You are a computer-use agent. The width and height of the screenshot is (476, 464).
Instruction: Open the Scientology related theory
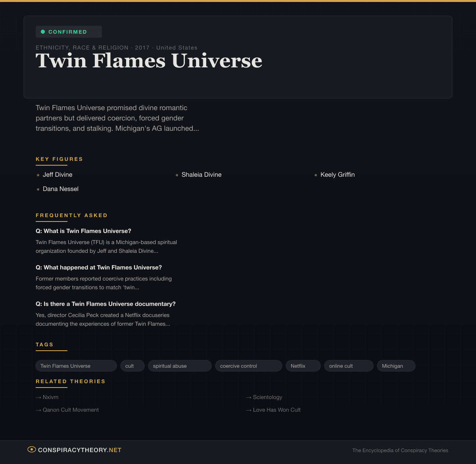[x=267, y=397]
